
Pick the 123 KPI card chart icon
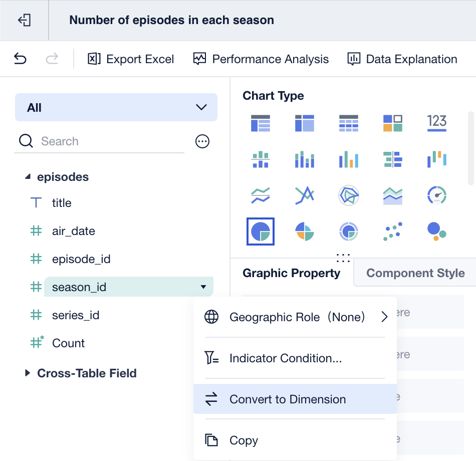[436, 123]
